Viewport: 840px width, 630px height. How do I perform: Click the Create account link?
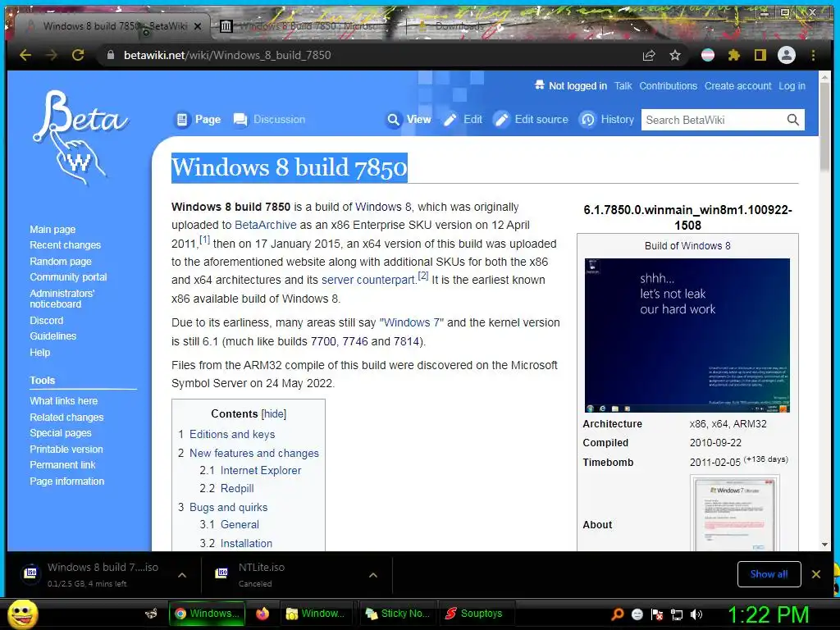(737, 85)
